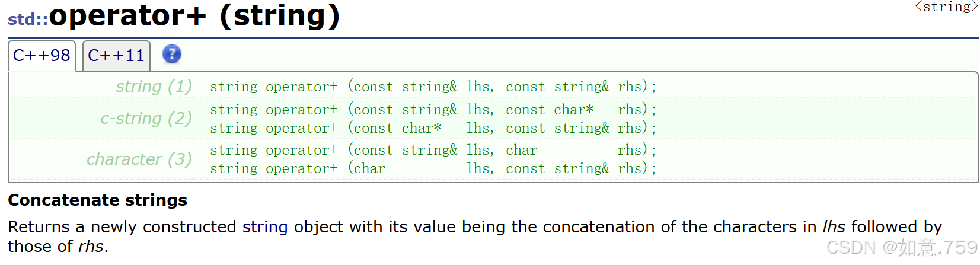Click 'Returns a newly constructed' description text
This screenshot has width=980, height=265.
coord(123,226)
